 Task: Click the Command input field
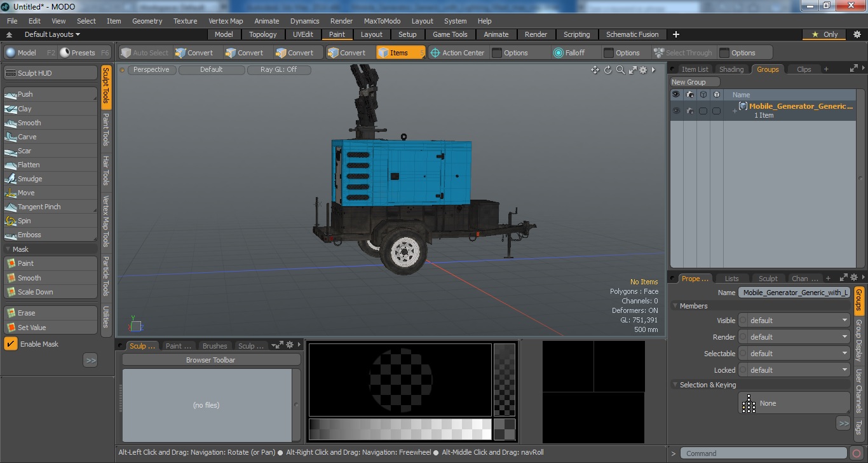click(x=764, y=453)
